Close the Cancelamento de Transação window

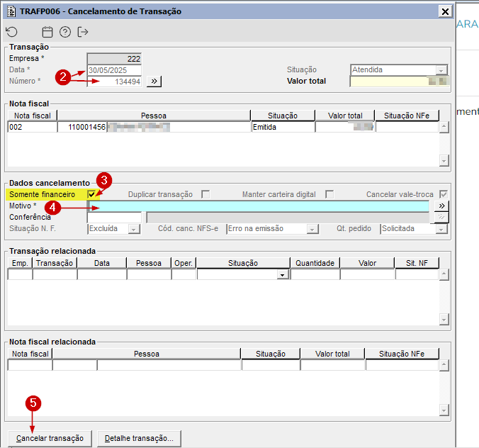coord(446,11)
